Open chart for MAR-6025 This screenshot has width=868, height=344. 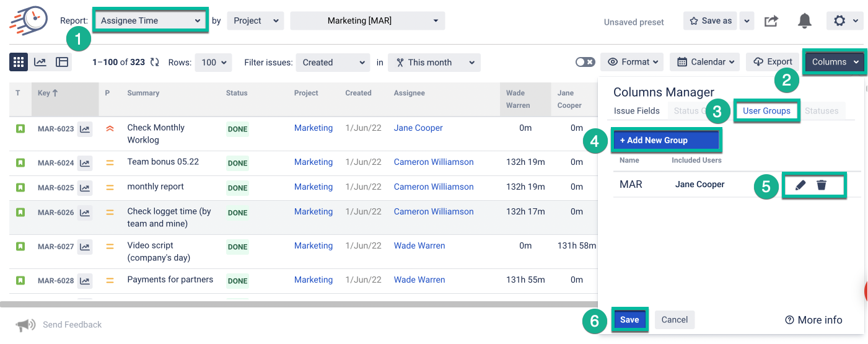(85, 188)
